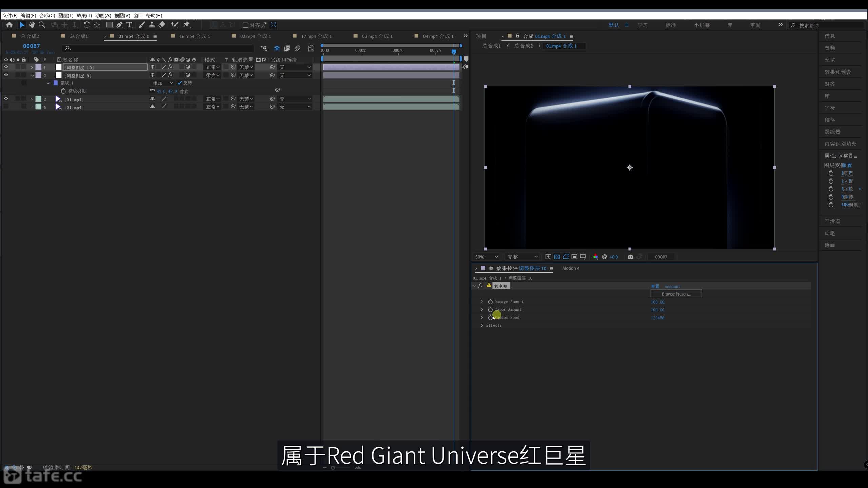Select the Zoom magnifier tool

(x=42, y=25)
